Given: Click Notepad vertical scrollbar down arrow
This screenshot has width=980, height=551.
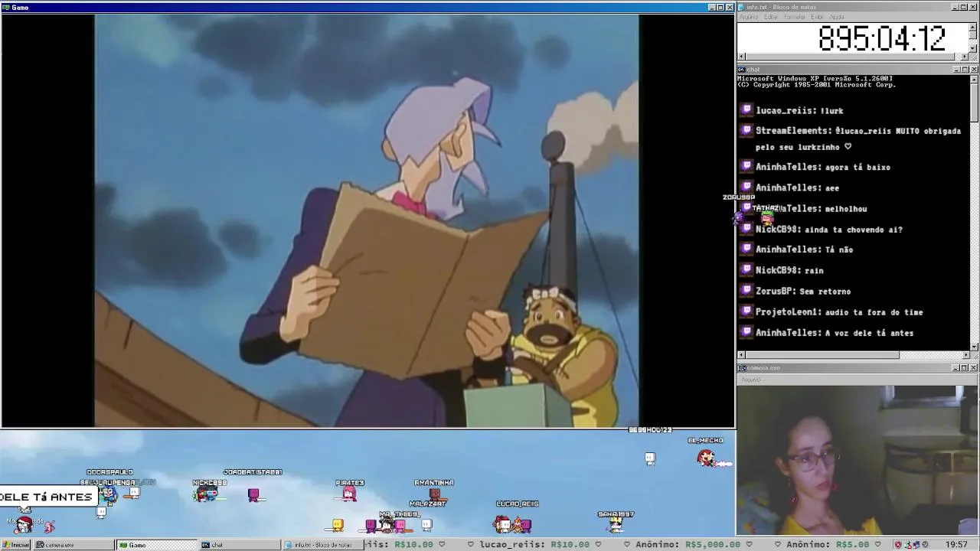Looking at the screenshot, I should tap(973, 48).
